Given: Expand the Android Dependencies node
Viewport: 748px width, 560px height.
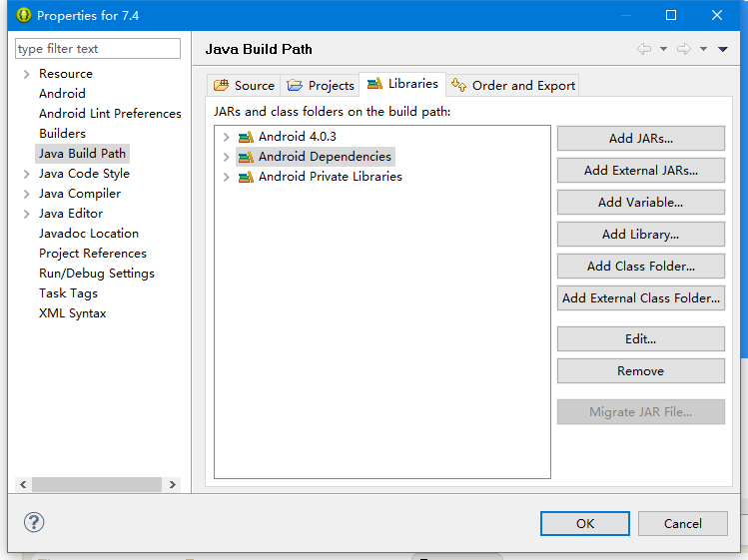Looking at the screenshot, I should tap(226, 157).
